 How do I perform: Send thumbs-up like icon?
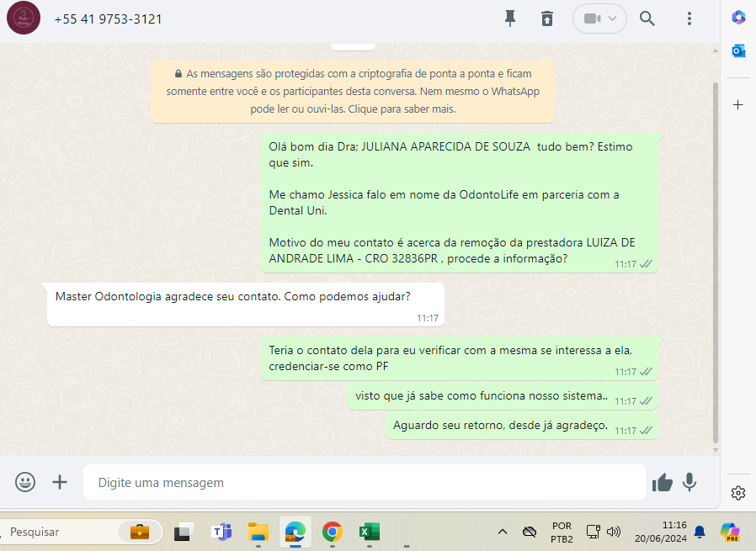coord(662,482)
